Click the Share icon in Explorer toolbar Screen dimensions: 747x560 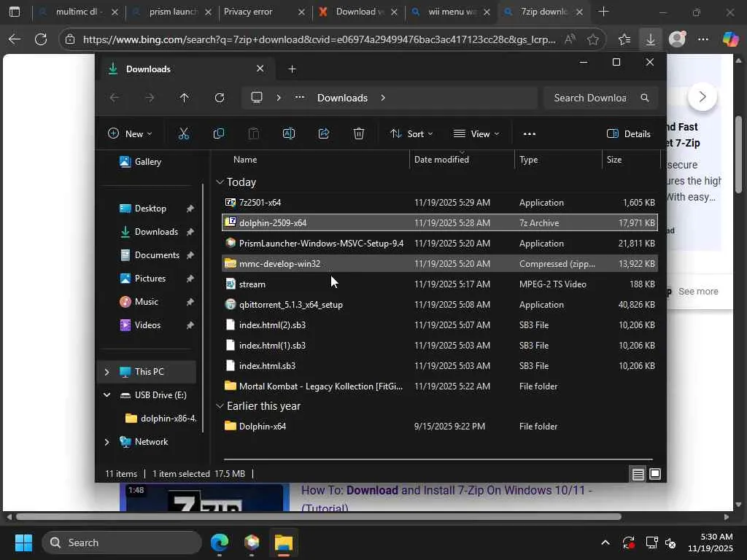coord(324,134)
